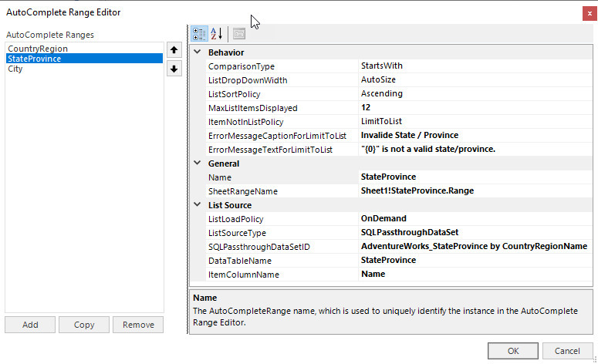Edit ListSourceType value SQLPassthroughDataSet
598x364 pixels.
[475, 232]
